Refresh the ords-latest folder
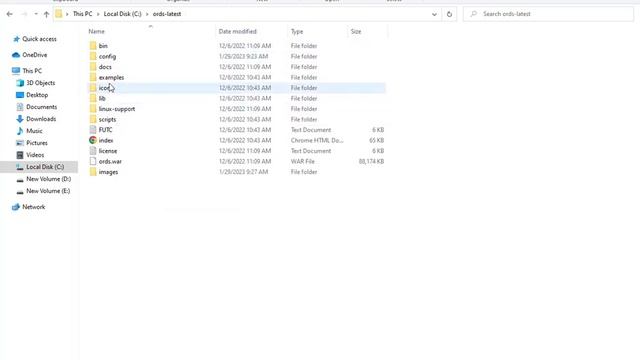The height and width of the screenshot is (360, 640). [449, 14]
